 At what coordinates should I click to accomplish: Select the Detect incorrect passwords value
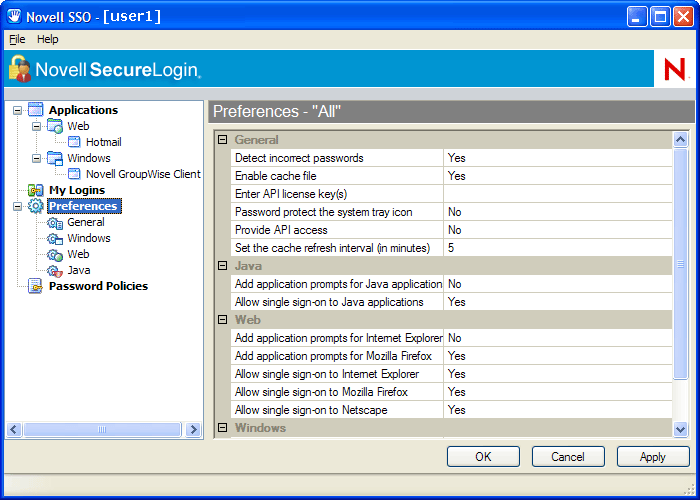click(557, 158)
